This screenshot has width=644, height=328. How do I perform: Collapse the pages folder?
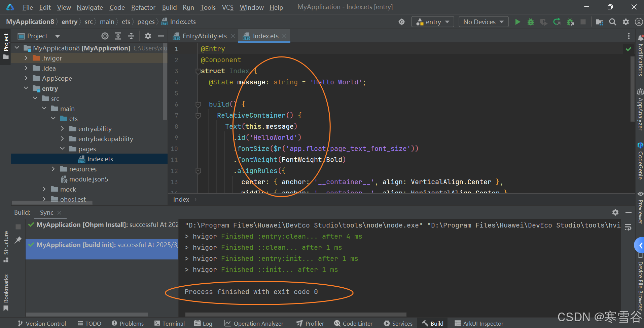point(62,149)
